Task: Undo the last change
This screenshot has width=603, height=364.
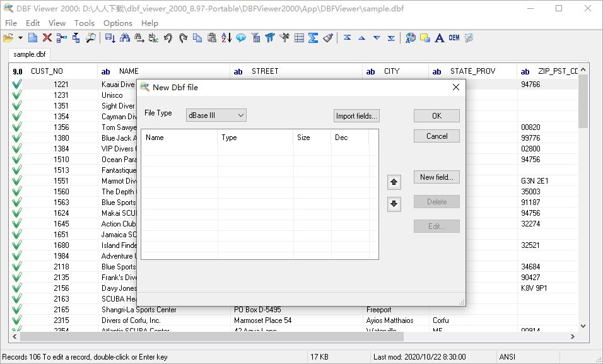Action: (x=167, y=38)
